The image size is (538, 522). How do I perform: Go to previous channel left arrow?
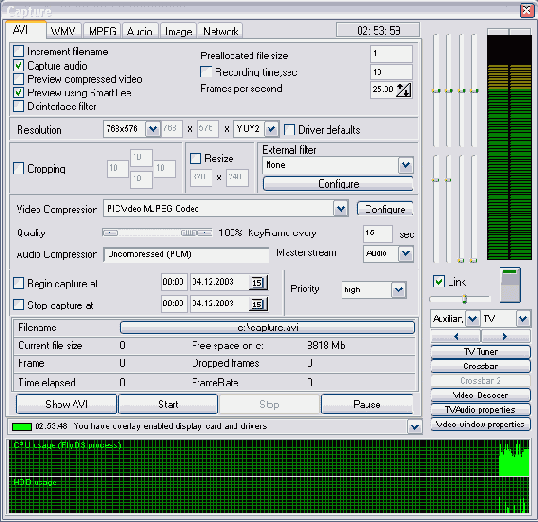456,336
